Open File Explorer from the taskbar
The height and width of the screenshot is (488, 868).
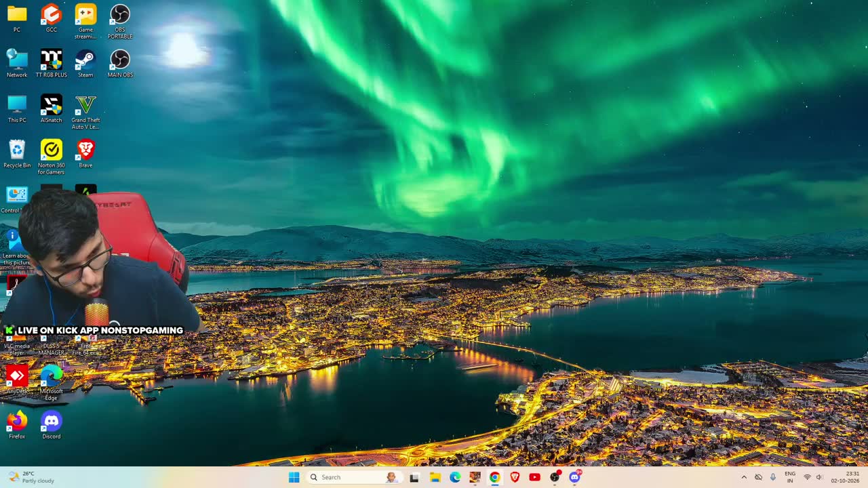coord(435,477)
